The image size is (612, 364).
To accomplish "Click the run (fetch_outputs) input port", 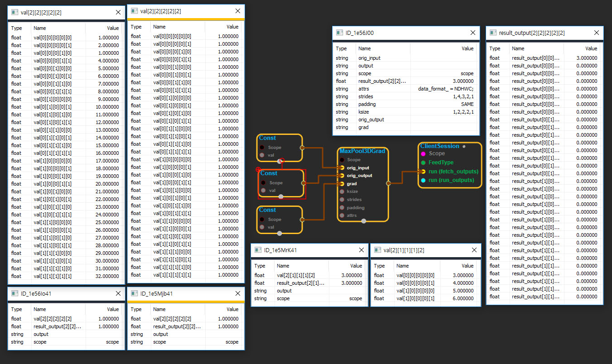I will point(422,172).
